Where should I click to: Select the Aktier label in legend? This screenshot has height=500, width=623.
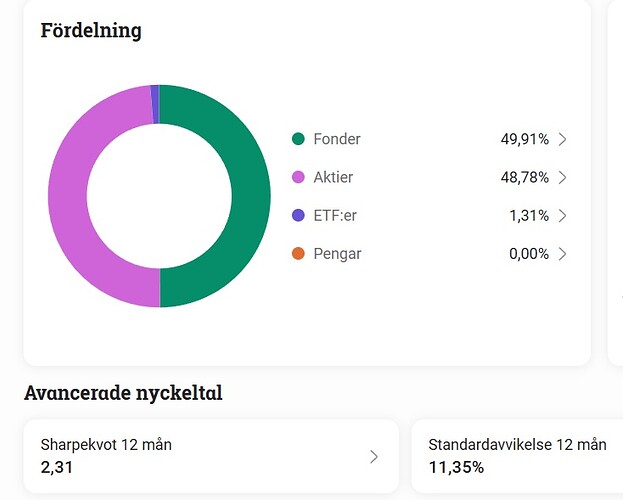(x=333, y=177)
